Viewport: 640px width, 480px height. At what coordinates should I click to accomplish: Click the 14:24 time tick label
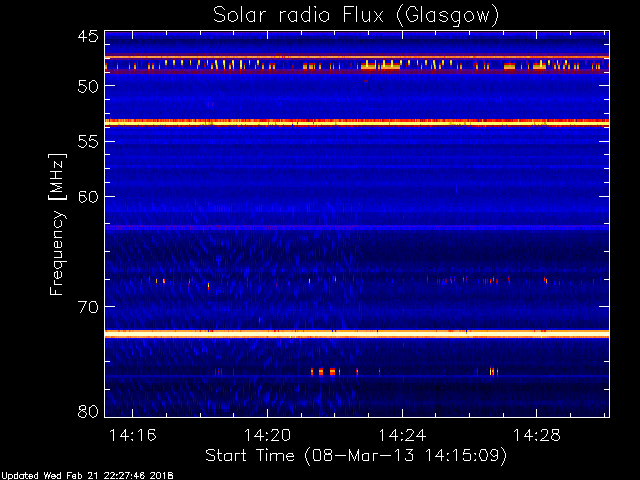click(402, 436)
